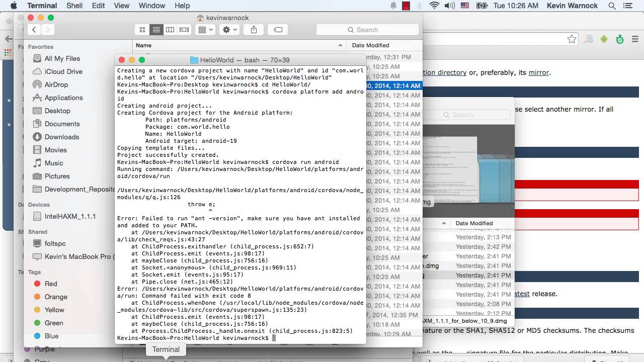Select Desktop in sidebar
This screenshot has height=362, width=644.
point(57,111)
